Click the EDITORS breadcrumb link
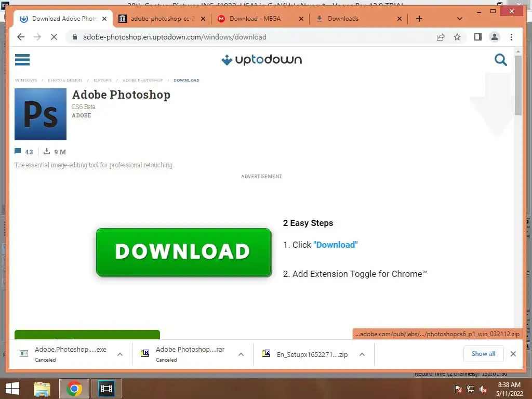The image size is (532, 399). tap(102, 80)
